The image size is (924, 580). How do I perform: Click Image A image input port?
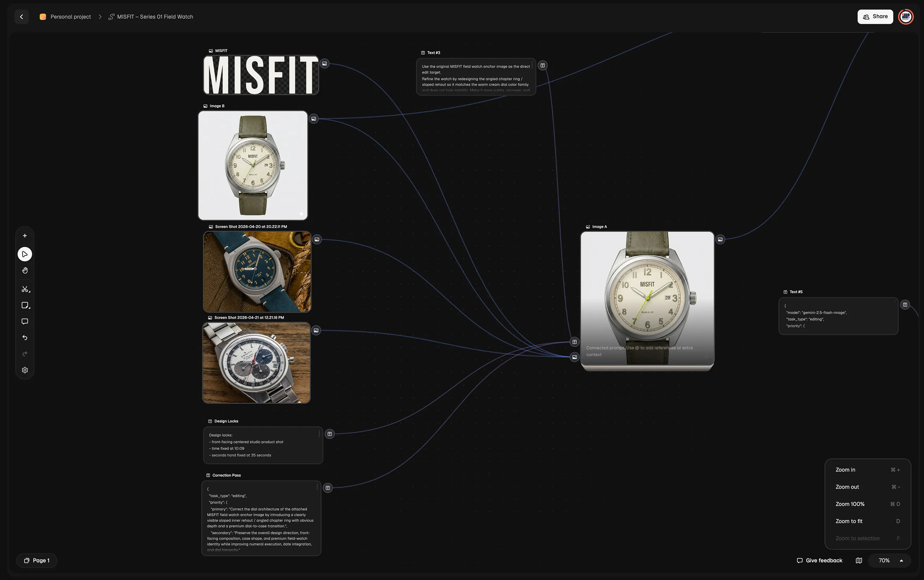click(575, 357)
